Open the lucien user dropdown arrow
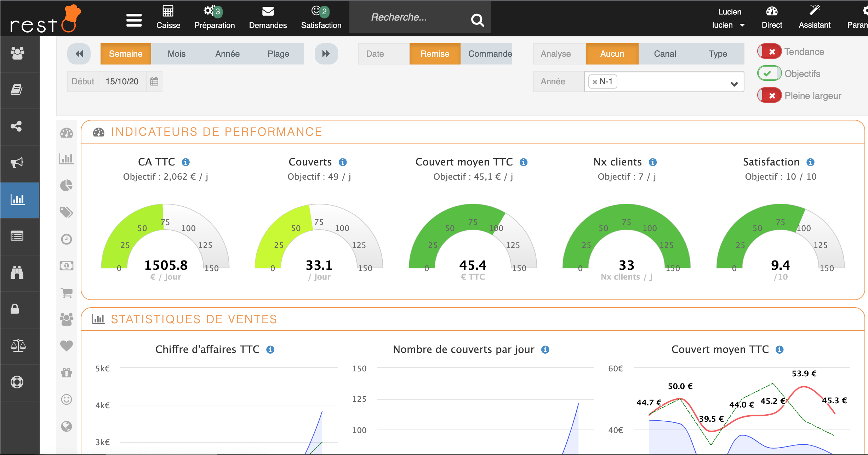The image size is (868, 455). (742, 25)
